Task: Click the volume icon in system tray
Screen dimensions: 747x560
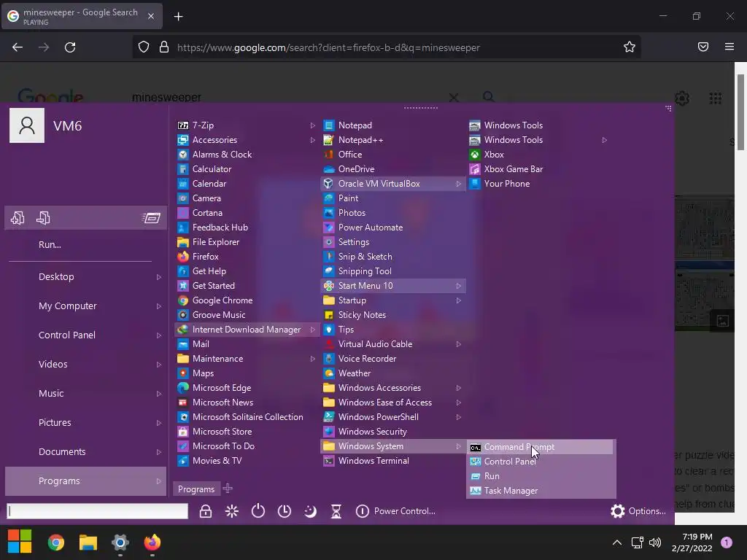Action: click(x=655, y=542)
